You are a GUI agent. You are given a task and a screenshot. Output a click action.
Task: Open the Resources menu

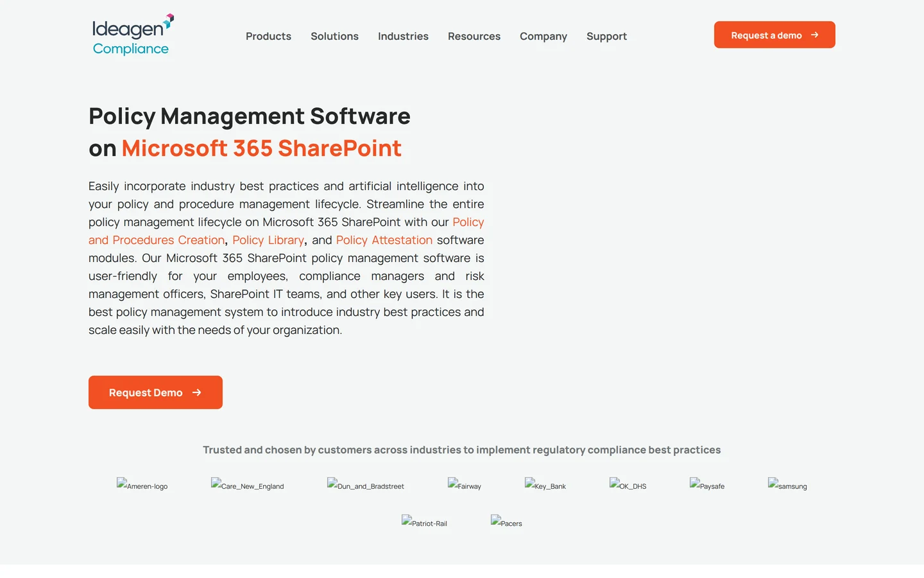tap(474, 36)
